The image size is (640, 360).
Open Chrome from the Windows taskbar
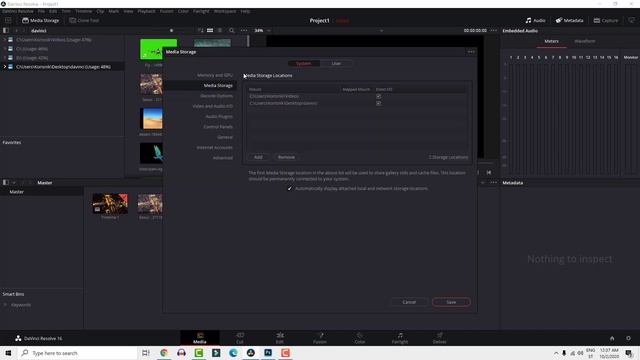(x=164, y=353)
